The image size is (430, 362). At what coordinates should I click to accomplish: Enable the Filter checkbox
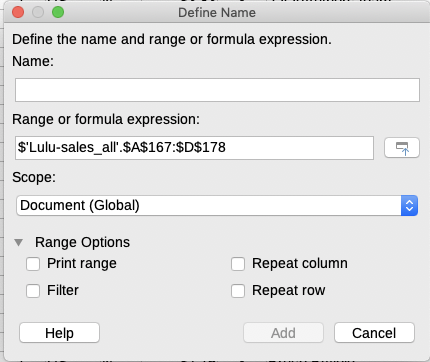coord(33,291)
